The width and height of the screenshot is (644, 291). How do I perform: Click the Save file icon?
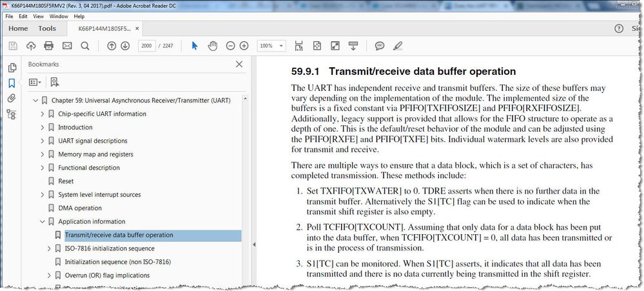(13, 46)
